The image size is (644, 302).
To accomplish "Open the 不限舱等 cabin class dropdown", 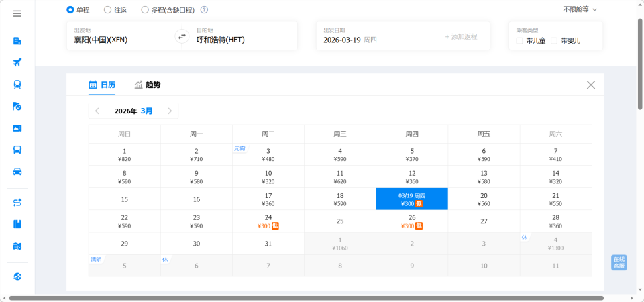I will click(x=580, y=9).
